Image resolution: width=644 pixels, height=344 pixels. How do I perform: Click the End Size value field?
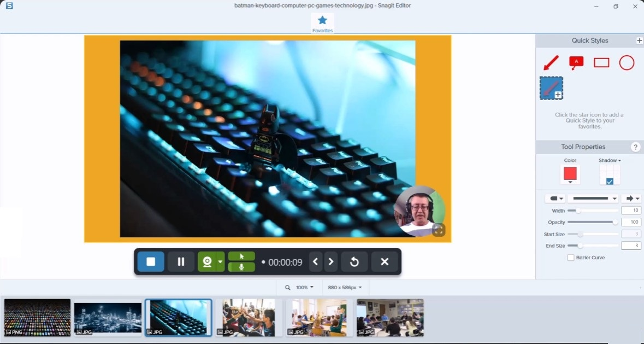click(631, 246)
